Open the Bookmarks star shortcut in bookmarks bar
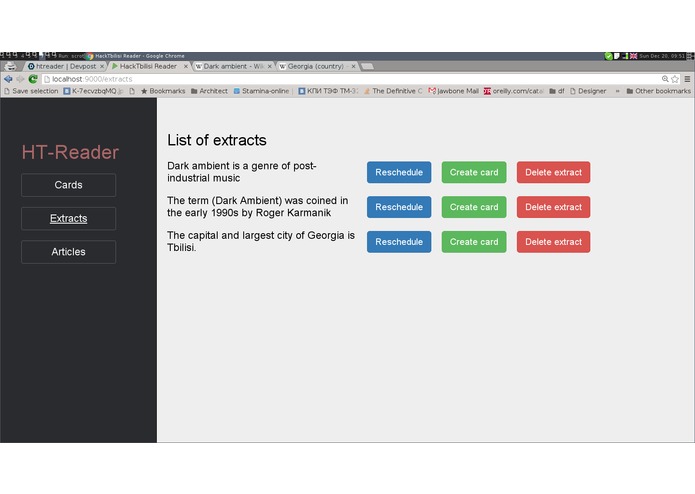This screenshot has height=494, width=695. pos(163,91)
